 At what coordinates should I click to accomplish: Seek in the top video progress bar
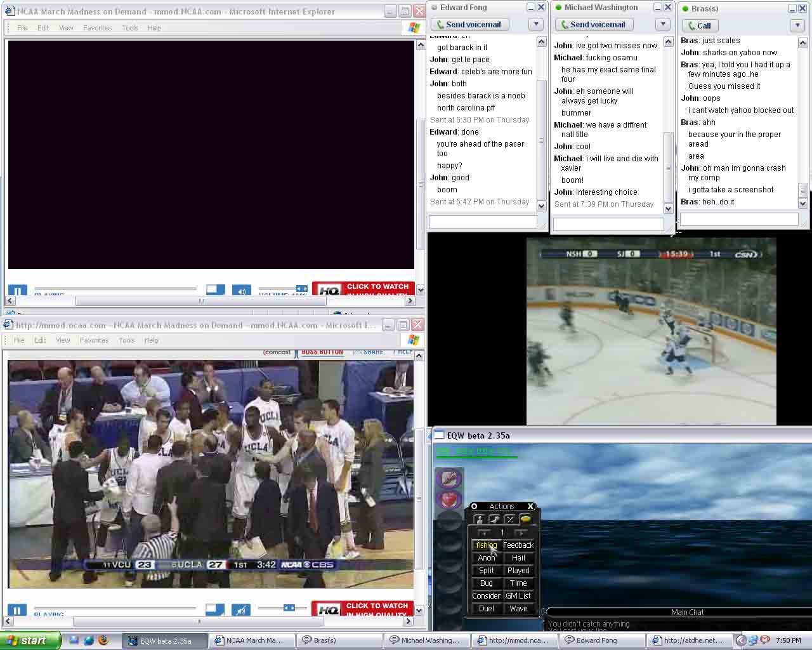tap(115, 289)
